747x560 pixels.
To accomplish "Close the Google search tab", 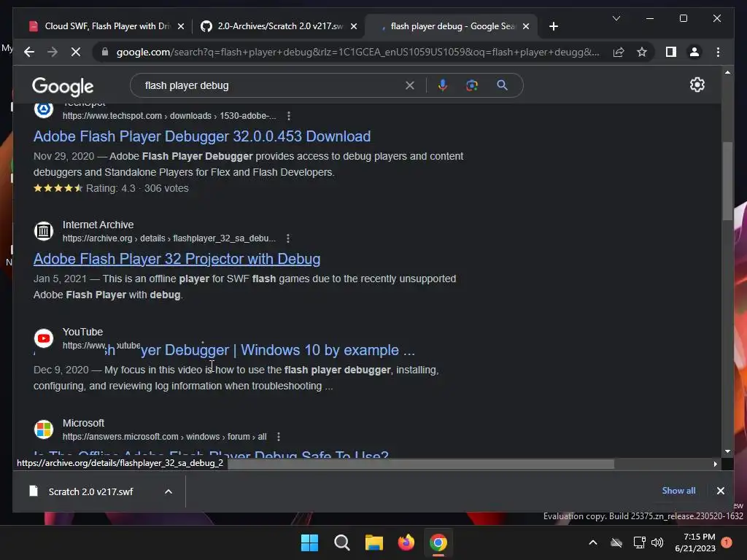I will 526,26.
